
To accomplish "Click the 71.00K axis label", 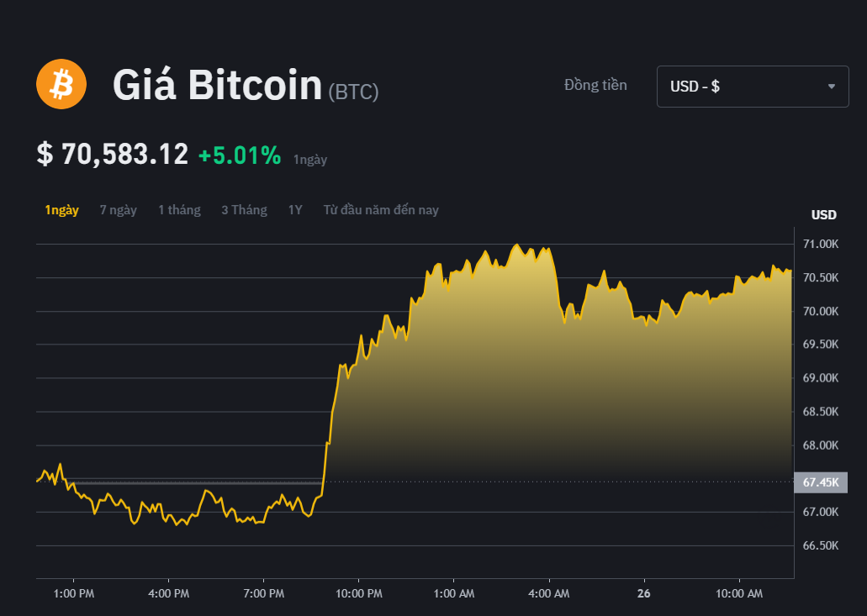I will pos(822,244).
